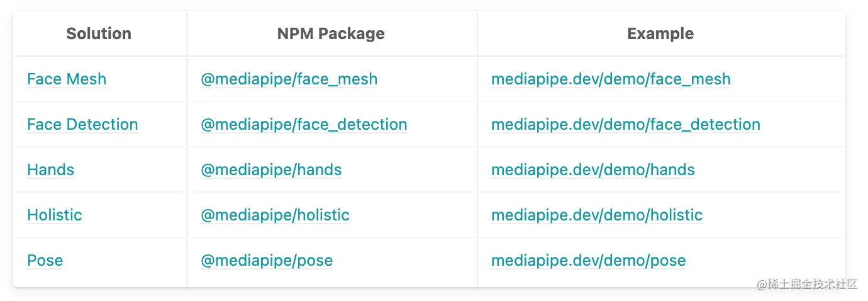Image resolution: width=868 pixels, height=301 pixels.
Task: Open the Holistic solution link
Action: pyautogui.click(x=55, y=215)
